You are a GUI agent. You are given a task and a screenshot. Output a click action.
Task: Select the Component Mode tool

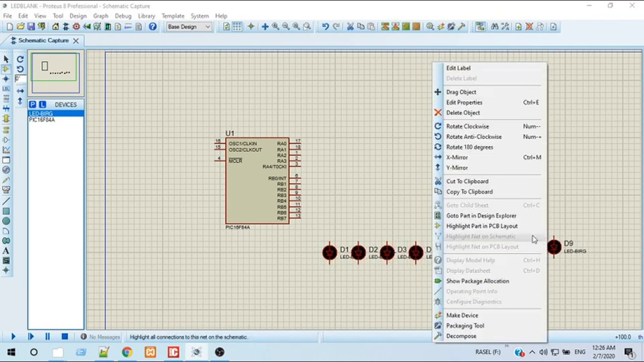(x=6, y=69)
